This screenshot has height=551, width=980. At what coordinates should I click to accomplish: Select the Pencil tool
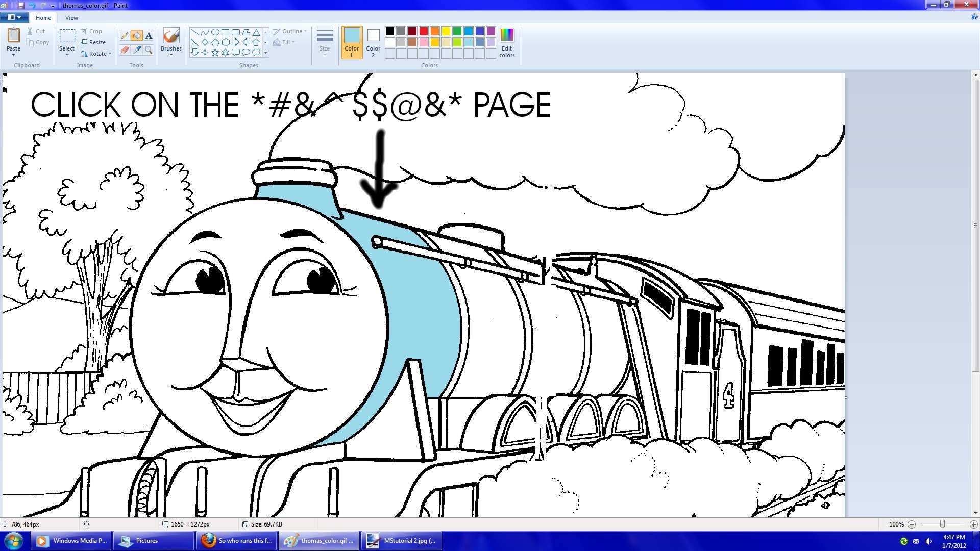tap(124, 35)
